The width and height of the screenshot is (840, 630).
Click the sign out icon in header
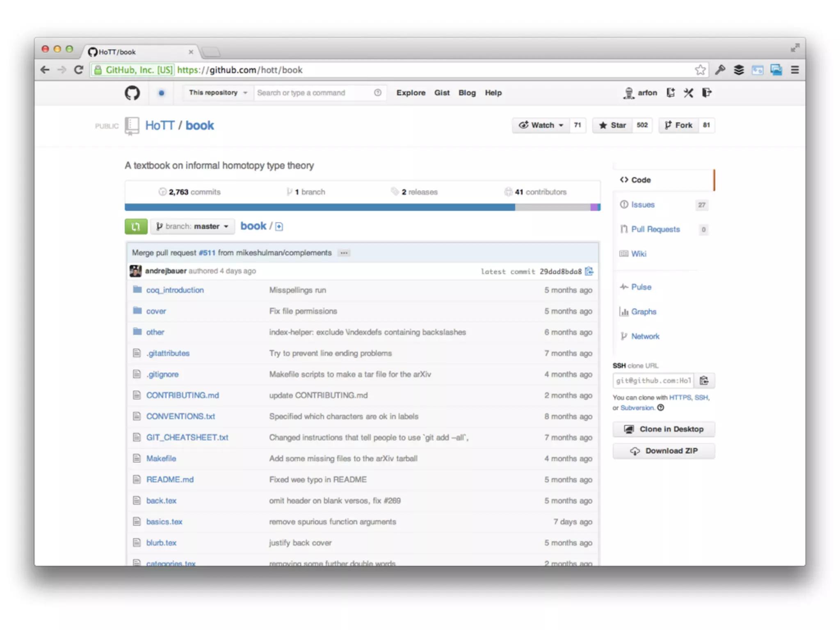point(706,93)
